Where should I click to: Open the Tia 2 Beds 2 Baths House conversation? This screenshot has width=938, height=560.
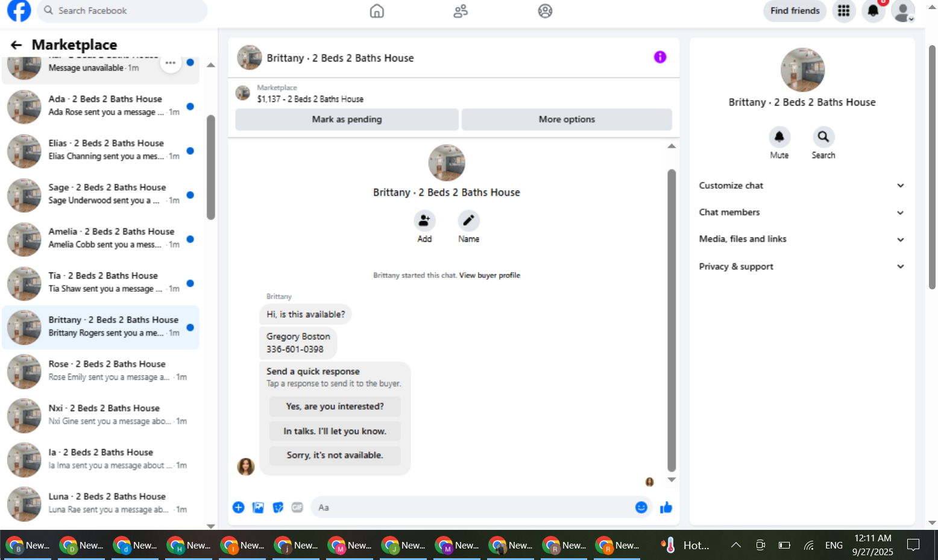click(x=101, y=283)
